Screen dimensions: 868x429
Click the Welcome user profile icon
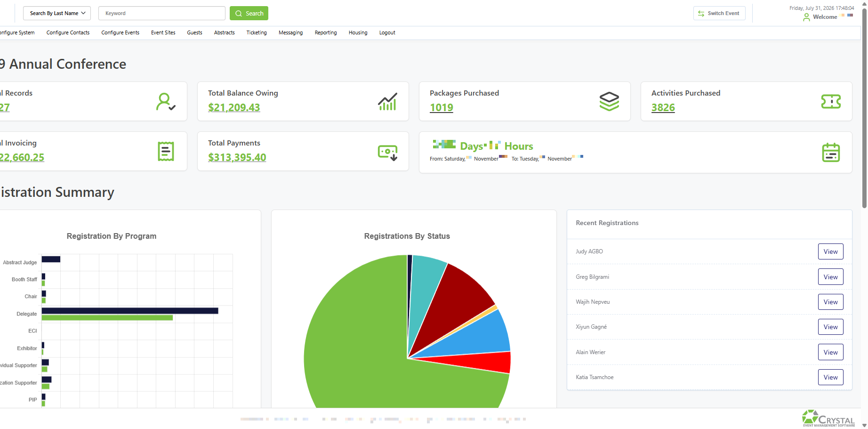click(x=806, y=17)
